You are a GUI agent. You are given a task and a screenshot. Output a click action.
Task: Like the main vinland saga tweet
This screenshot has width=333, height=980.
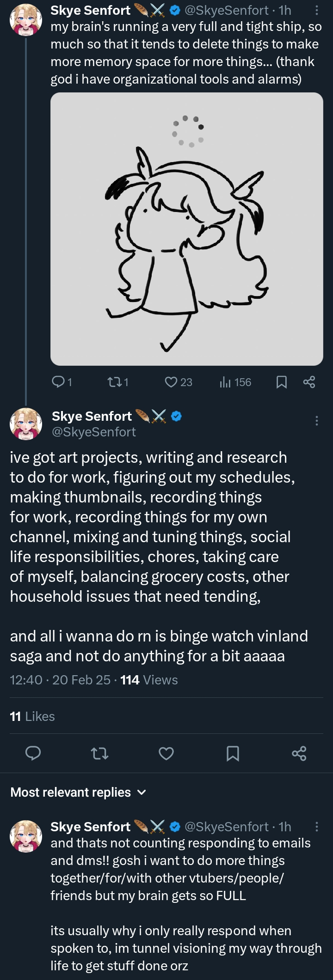point(166,753)
